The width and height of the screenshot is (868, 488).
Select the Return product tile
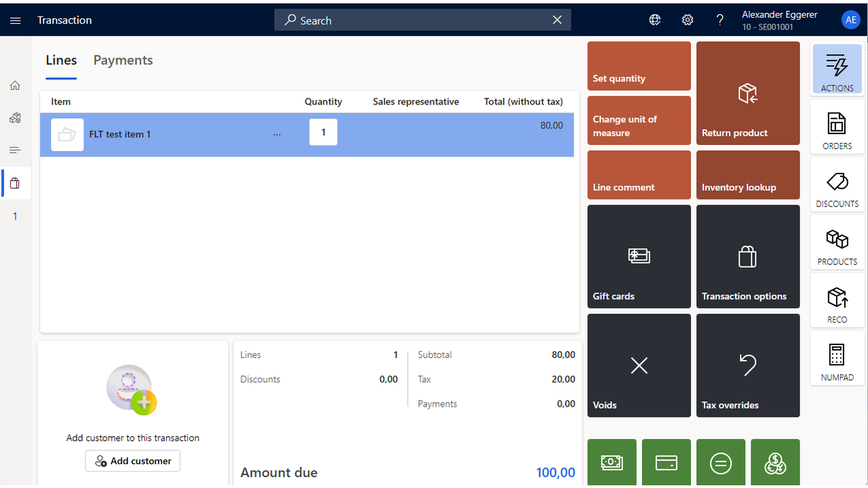coord(748,94)
